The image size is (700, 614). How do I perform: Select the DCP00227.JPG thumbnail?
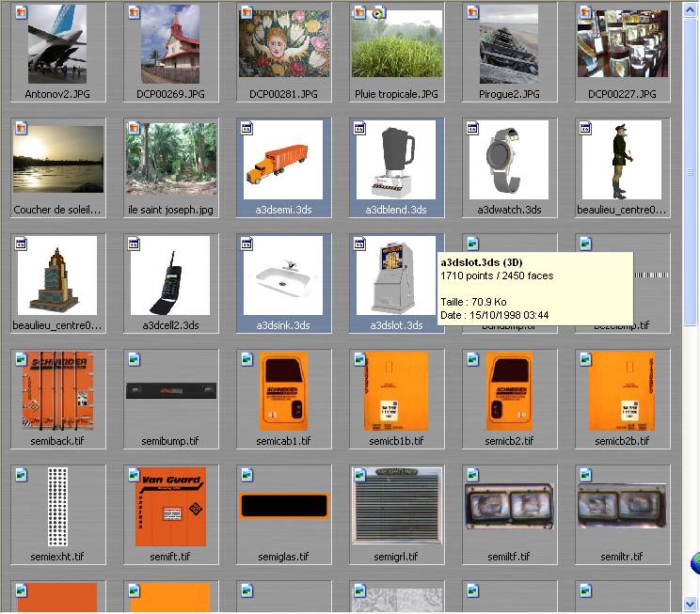click(x=622, y=44)
